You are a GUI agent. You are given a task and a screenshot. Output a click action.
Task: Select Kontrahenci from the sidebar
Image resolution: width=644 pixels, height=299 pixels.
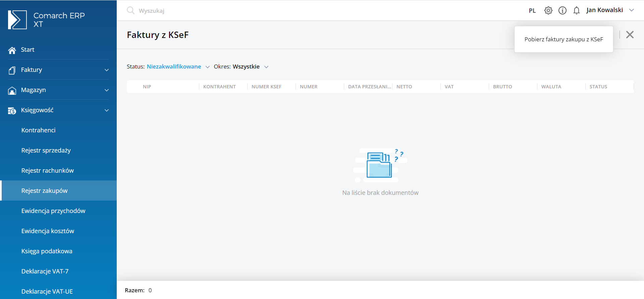pyautogui.click(x=38, y=130)
